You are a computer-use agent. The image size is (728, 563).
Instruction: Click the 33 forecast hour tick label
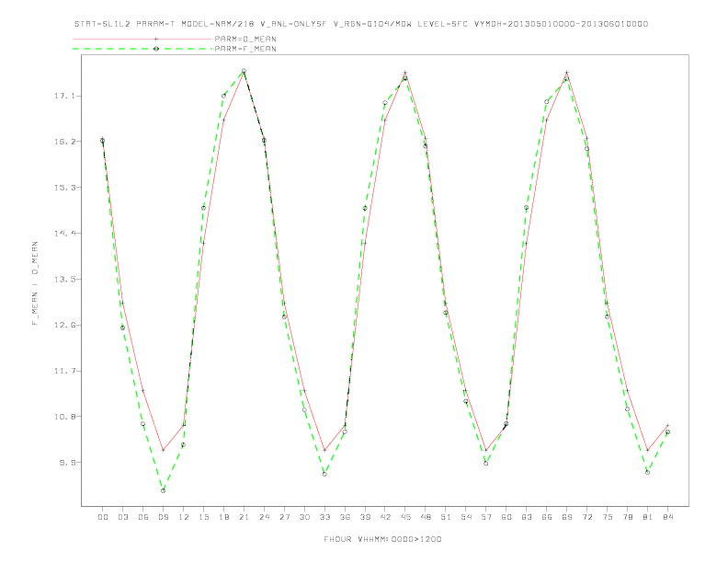[x=324, y=517]
